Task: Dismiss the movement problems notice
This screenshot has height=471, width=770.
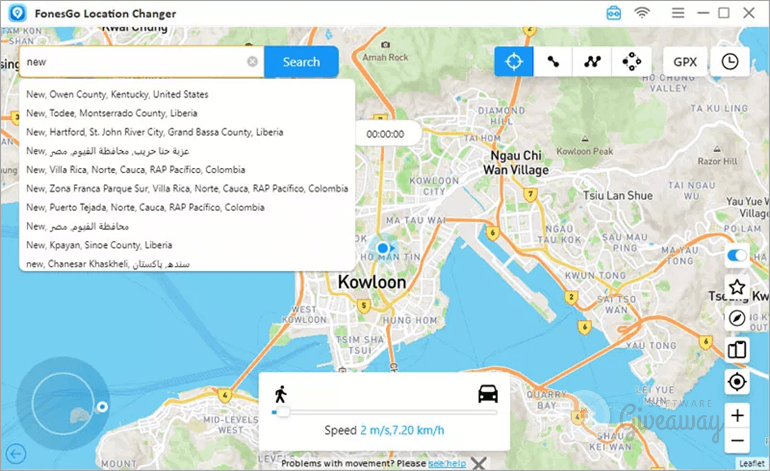Action: point(479,463)
